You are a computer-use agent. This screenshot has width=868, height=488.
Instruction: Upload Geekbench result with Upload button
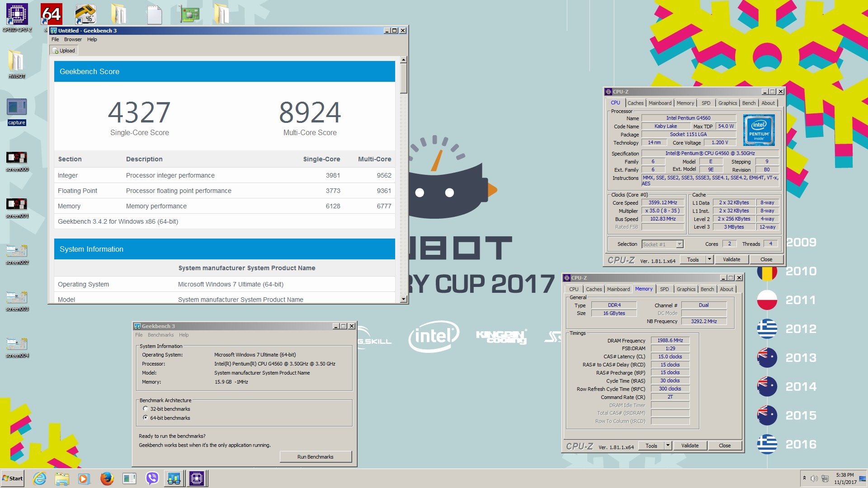pyautogui.click(x=64, y=51)
